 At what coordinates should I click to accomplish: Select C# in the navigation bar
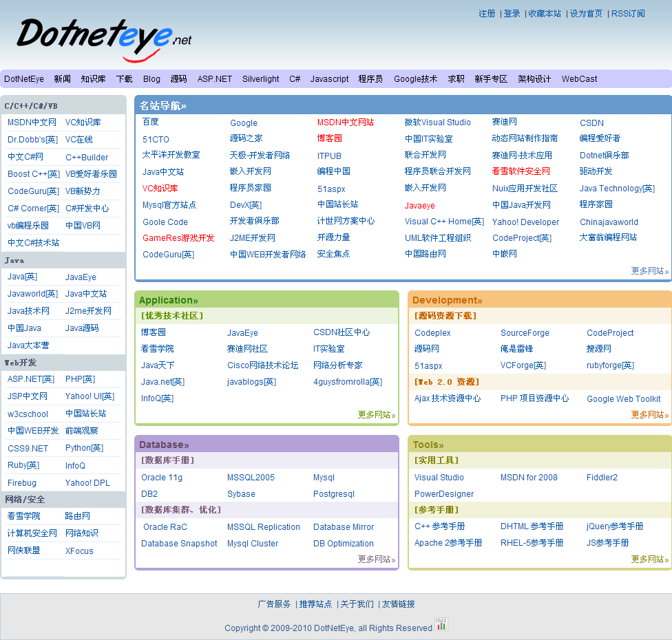[x=295, y=79]
